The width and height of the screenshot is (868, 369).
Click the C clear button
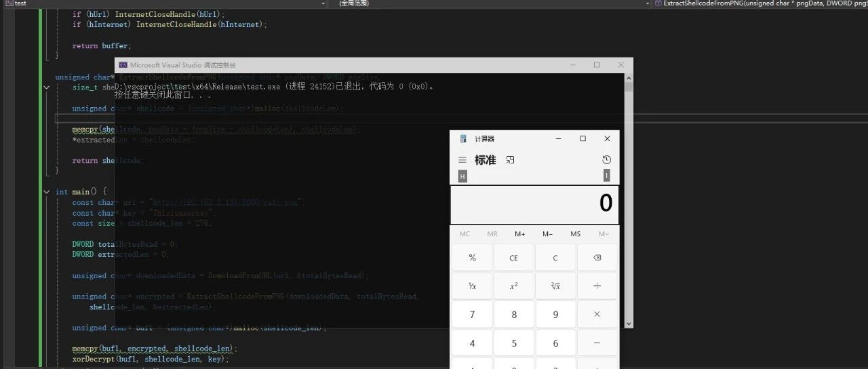pyautogui.click(x=555, y=258)
